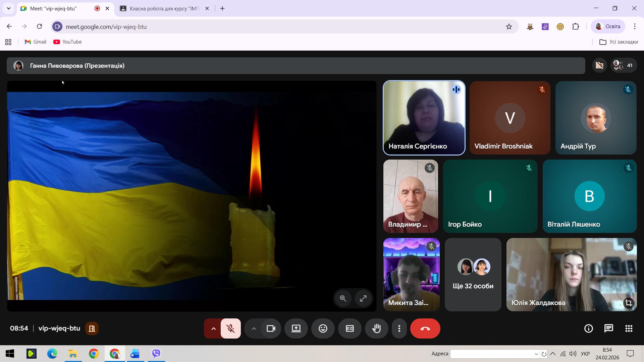Viewport: 644px width, 362px height.
Task: Open the emoji reactions button
Action: click(323, 328)
